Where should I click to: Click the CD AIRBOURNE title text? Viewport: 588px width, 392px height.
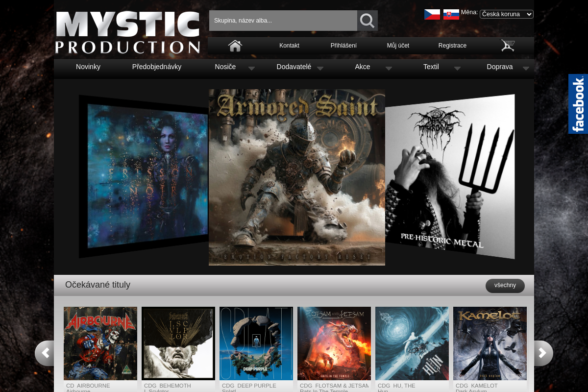[x=88, y=386]
